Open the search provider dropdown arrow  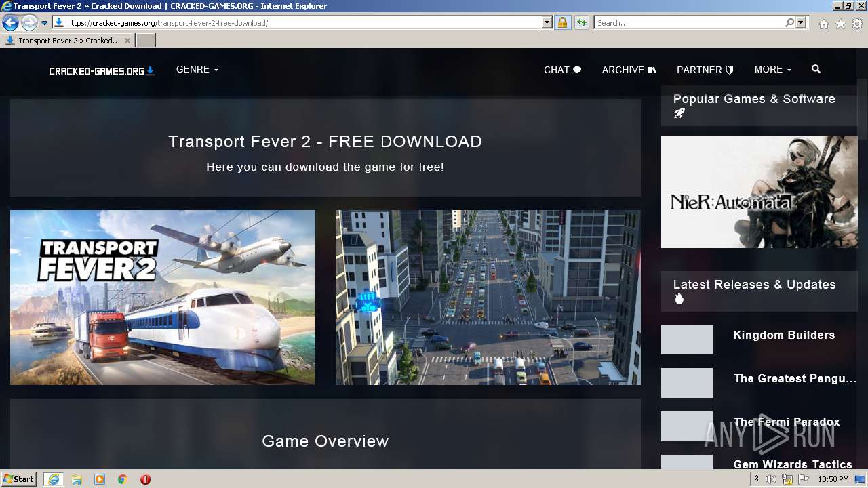point(802,23)
